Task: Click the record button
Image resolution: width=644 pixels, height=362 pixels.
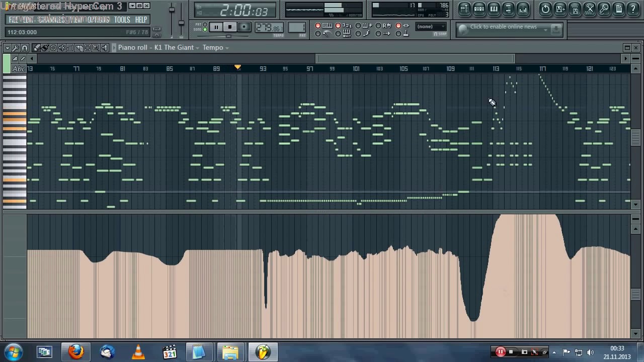Action: pos(244,27)
